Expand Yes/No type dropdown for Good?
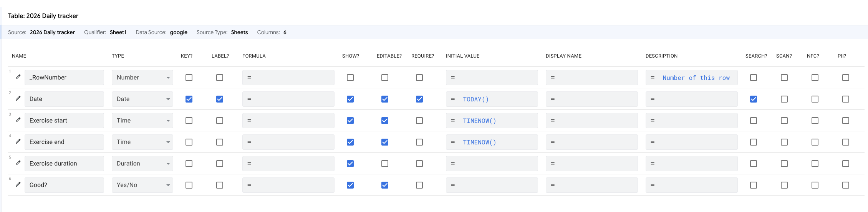Image resolution: width=868 pixels, height=212 pixels. point(142,185)
